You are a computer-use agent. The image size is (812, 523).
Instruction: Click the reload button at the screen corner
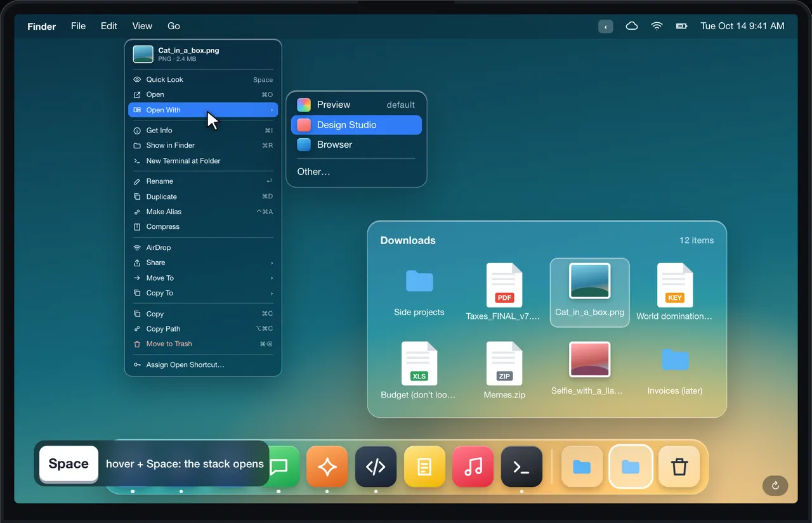coord(775,486)
